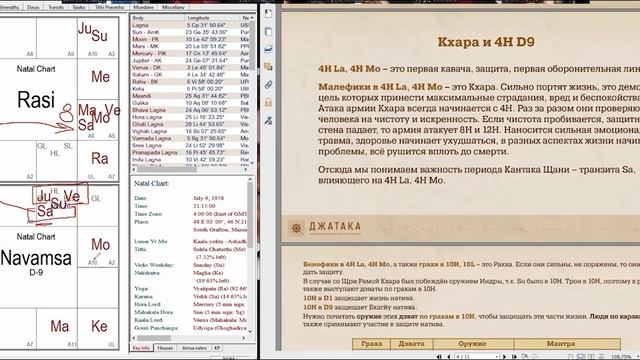This screenshot has width=640, height=360.
Task: Select the Mars - MK row
Action: coord(190,46)
